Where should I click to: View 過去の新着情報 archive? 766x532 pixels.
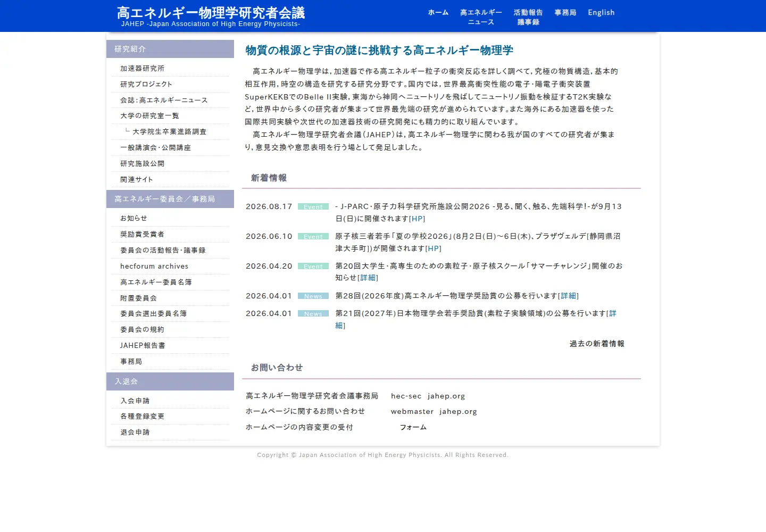[x=597, y=344]
